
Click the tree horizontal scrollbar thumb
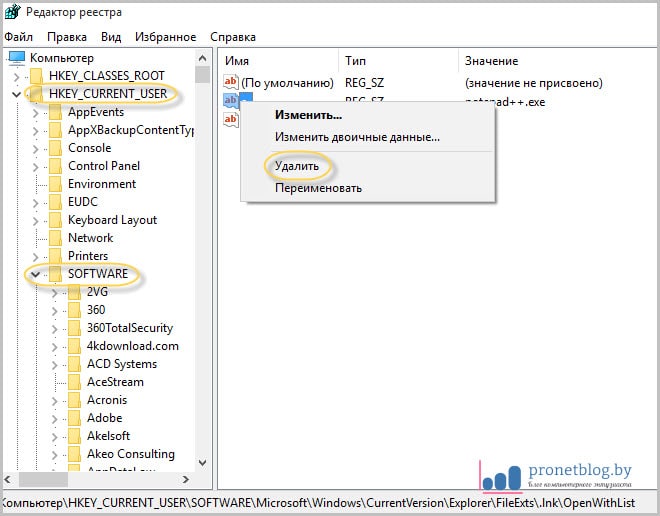click(x=43, y=479)
